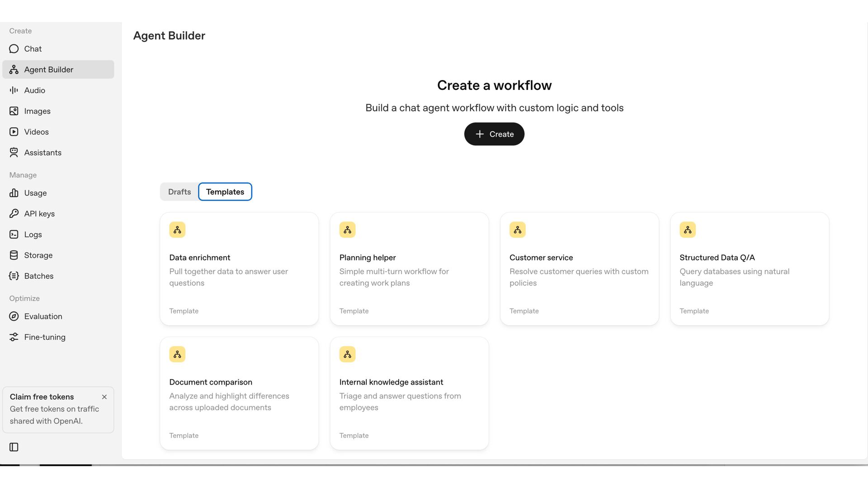Click the API keys key icon
This screenshot has height=488, width=868.
click(14, 214)
